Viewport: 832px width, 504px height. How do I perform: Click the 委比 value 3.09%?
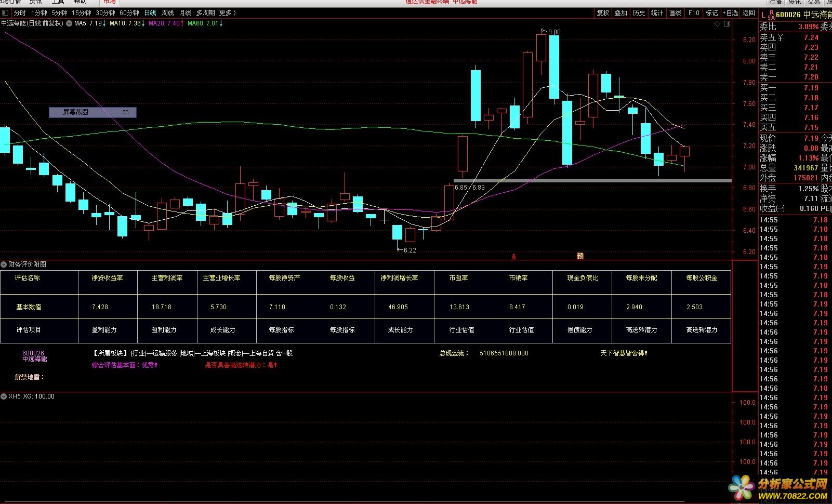point(809,27)
